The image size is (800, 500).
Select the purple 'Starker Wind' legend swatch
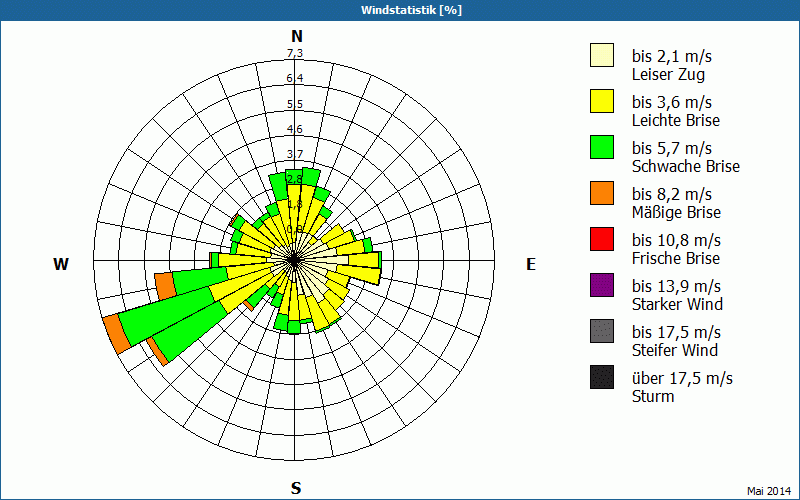point(602,286)
